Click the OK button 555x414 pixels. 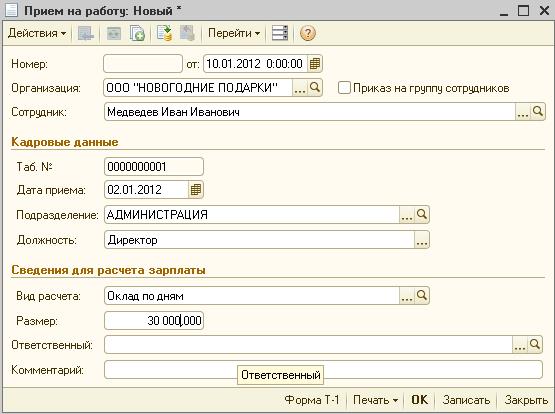pos(419,400)
